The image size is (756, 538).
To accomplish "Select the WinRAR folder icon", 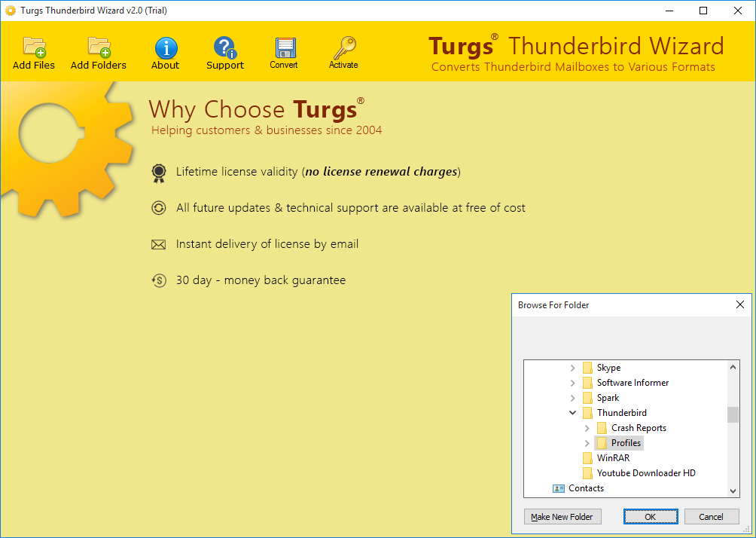I will tap(587, 458).
